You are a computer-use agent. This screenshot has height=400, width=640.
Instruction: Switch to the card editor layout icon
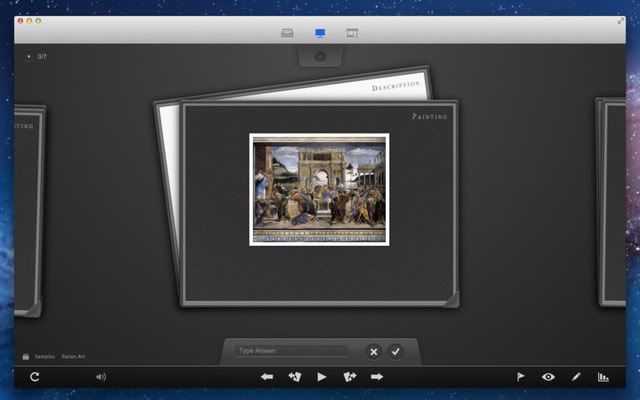(352, 33)
